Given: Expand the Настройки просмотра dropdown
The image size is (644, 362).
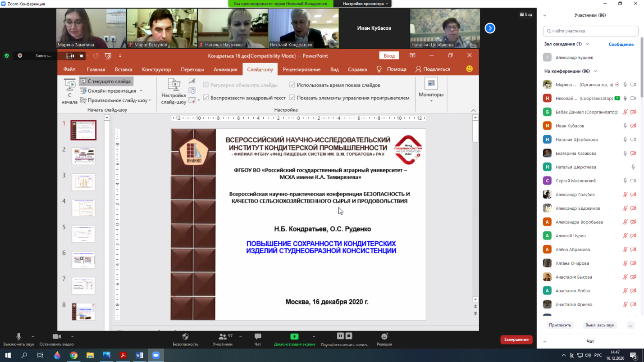Looking at the screenshot, I should pyautogui.click(x=365, y=4).
